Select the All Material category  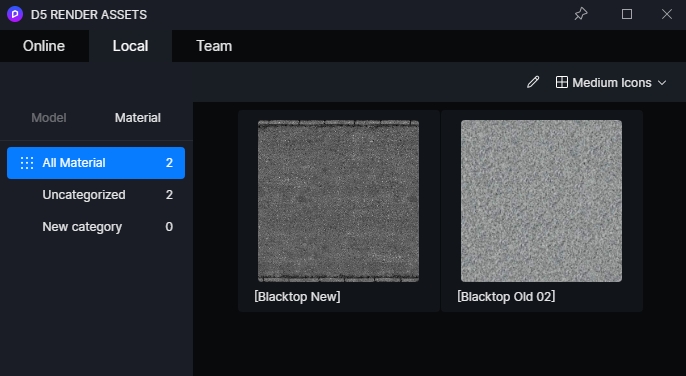tap(96, 163)
